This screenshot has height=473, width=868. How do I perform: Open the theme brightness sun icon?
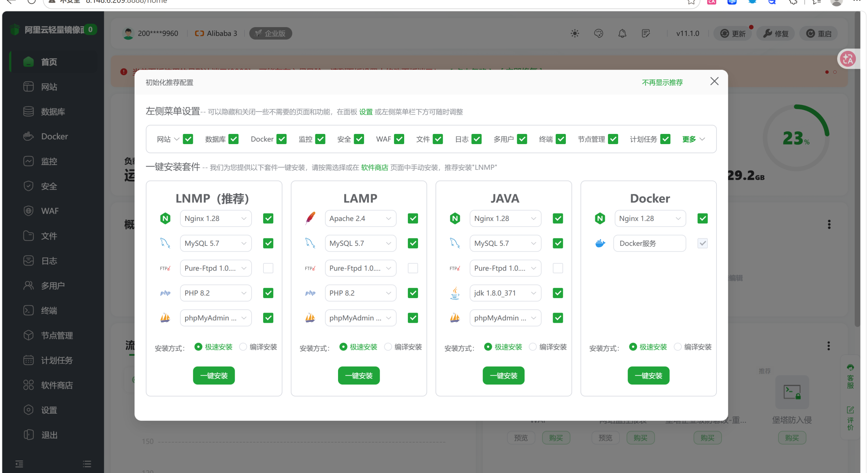(x=575, y=33)
